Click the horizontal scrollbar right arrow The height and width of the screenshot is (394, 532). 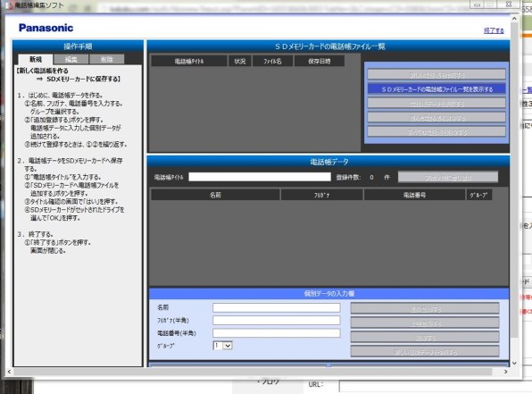click(x=505, y=372)
